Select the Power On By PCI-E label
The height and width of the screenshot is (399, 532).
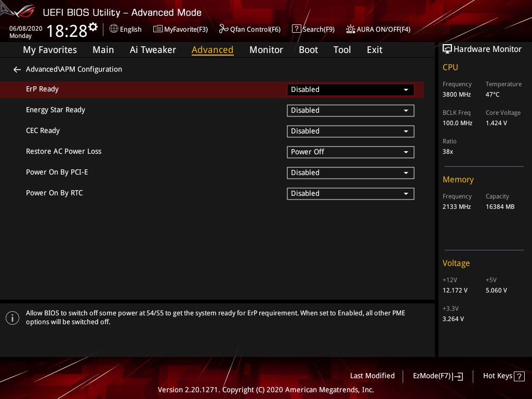click(57, 172)
